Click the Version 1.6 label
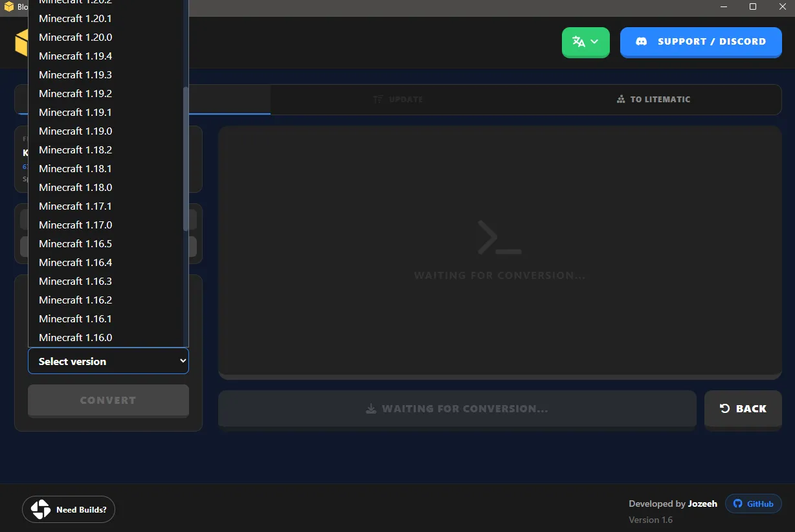Image resolution: width=795 pixels, height=532 pixels. 651,520
